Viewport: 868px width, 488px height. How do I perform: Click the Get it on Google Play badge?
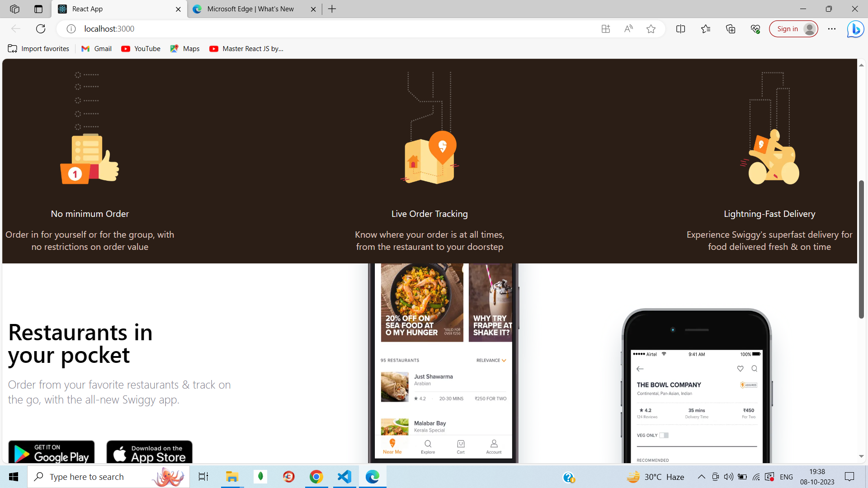[x=51, y=453]
